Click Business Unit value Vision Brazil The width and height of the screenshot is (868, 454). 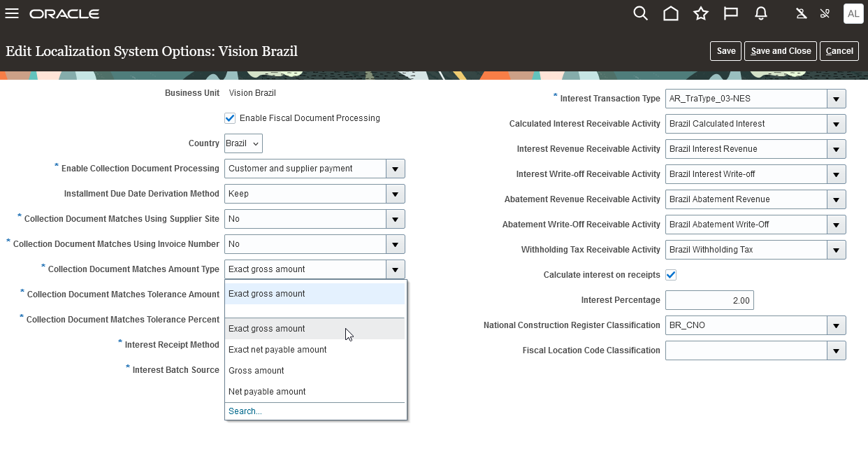253,93
